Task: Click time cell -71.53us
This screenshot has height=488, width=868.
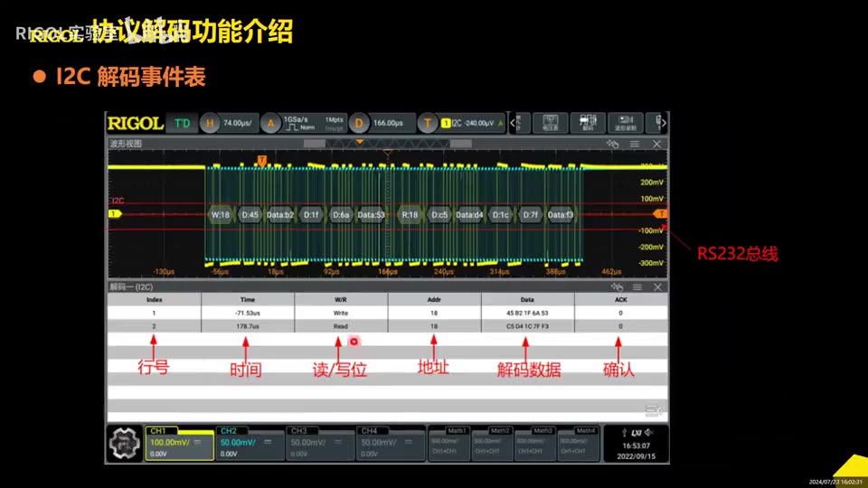Action: (248, 313)
